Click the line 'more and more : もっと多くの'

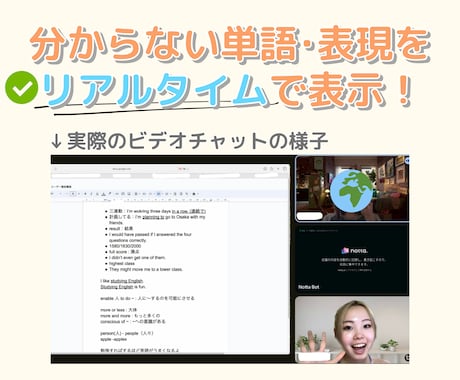130,316
